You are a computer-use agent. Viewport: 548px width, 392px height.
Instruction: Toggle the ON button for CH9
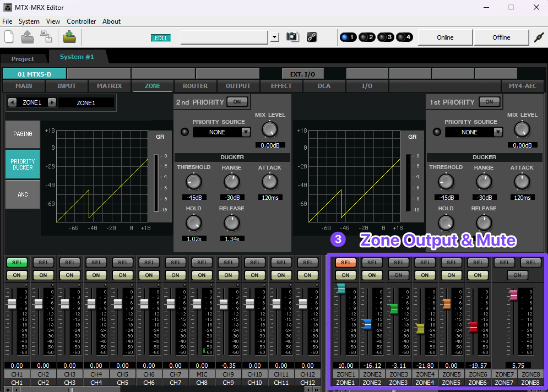(x=228, y=275)
